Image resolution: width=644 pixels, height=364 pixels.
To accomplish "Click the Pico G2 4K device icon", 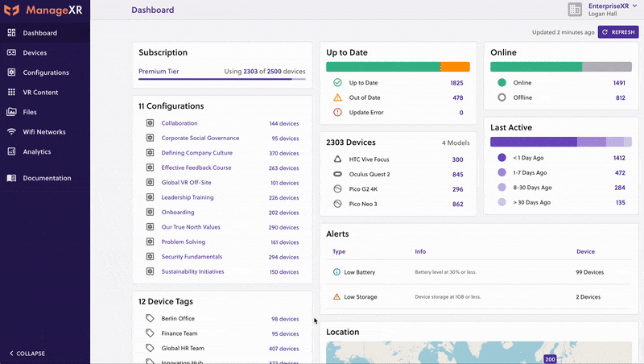I will pos(337,189).
